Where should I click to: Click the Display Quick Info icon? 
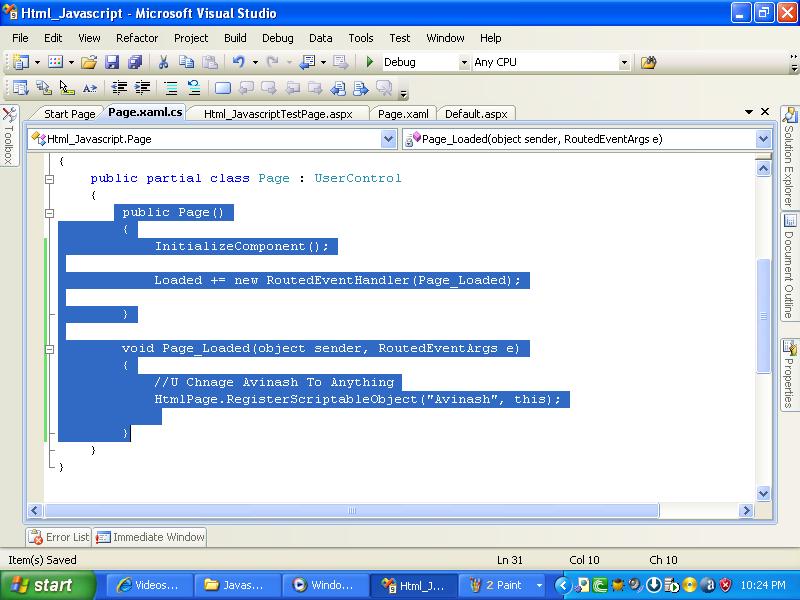(67, 88)
